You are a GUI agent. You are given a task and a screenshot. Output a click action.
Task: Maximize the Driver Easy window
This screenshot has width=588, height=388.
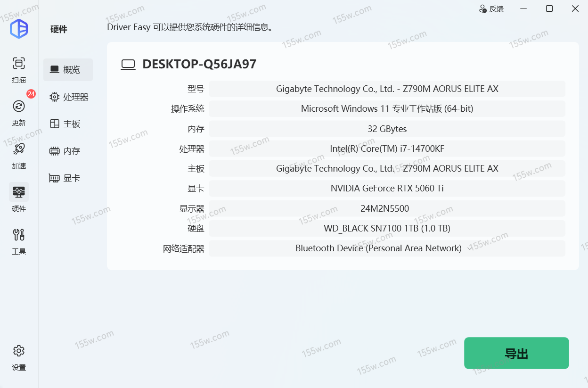[549, 8]
